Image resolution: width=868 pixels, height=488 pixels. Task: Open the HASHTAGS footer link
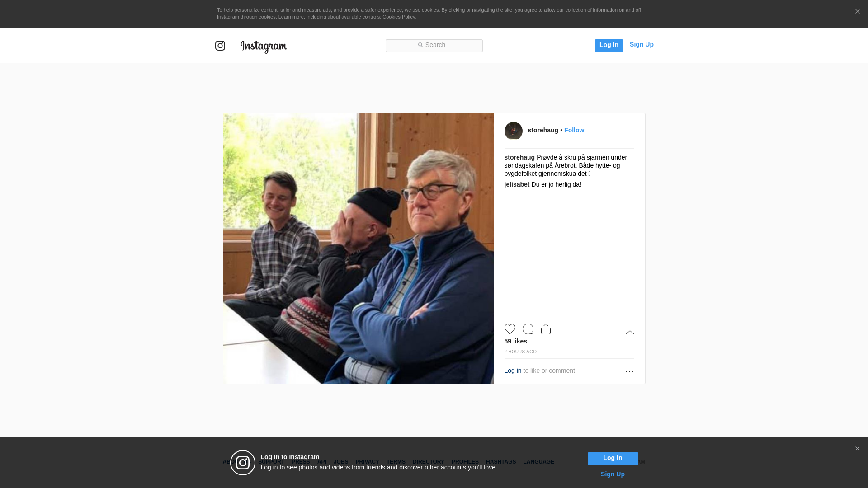pyautogui.click(x=501, y=462)
